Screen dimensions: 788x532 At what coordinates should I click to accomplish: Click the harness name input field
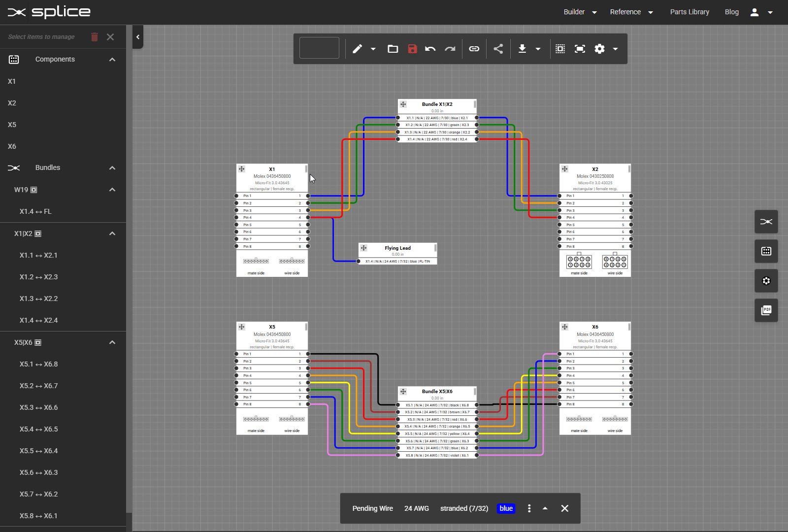tap(319, 47)
